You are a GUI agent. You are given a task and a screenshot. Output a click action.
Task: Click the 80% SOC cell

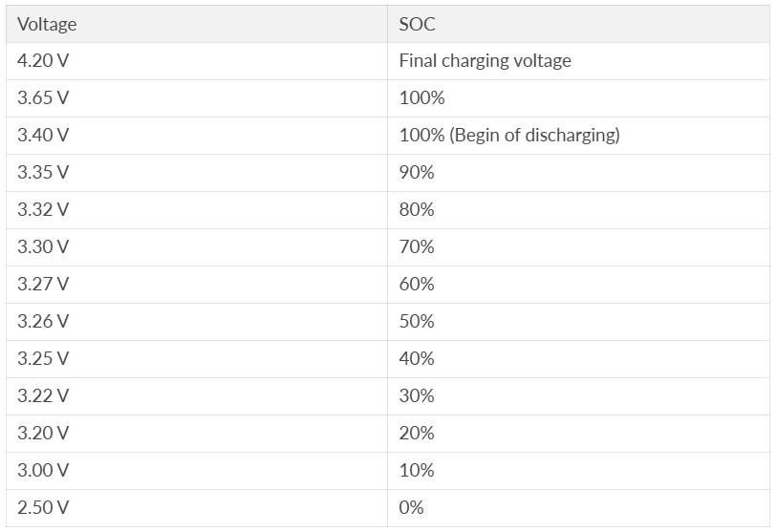pyautogui.click(x=417, y=210)
